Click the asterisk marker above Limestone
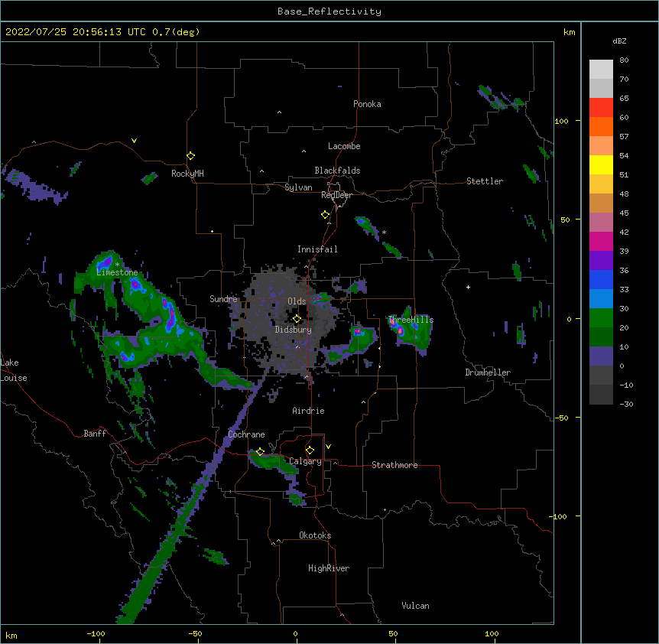The height and width of the screenshot is (644, 659). 117,265
